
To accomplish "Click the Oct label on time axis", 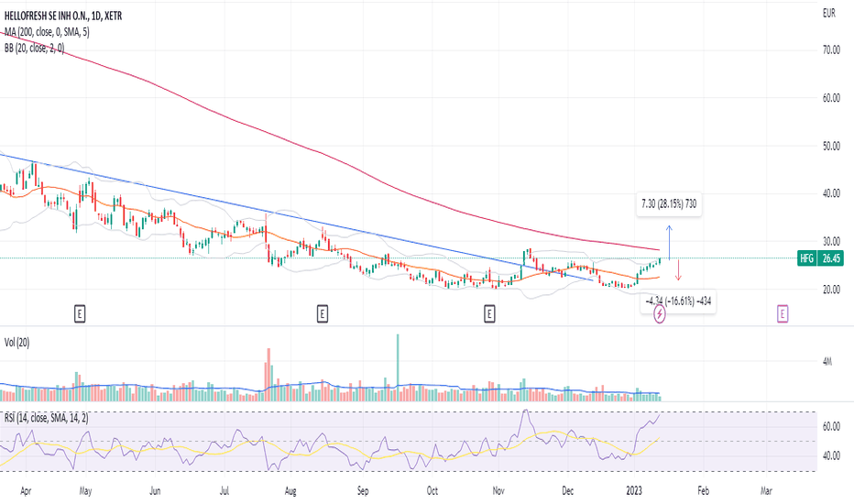I will point(432,491).
